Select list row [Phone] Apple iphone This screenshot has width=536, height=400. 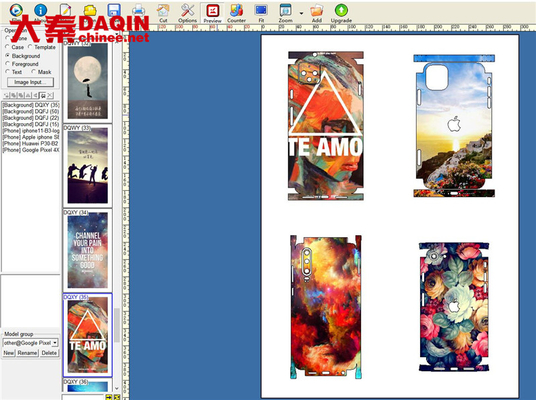(x=31, y=137)
